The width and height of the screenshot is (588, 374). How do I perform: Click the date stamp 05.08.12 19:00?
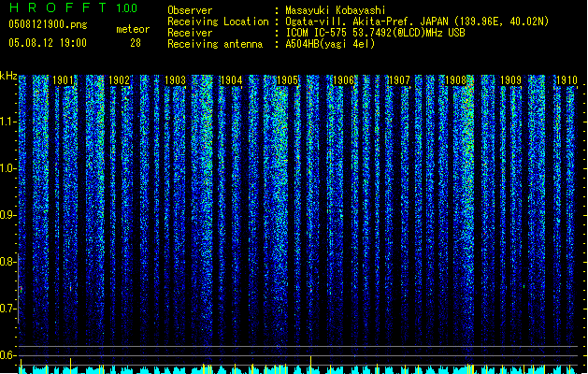coord(48,43)
